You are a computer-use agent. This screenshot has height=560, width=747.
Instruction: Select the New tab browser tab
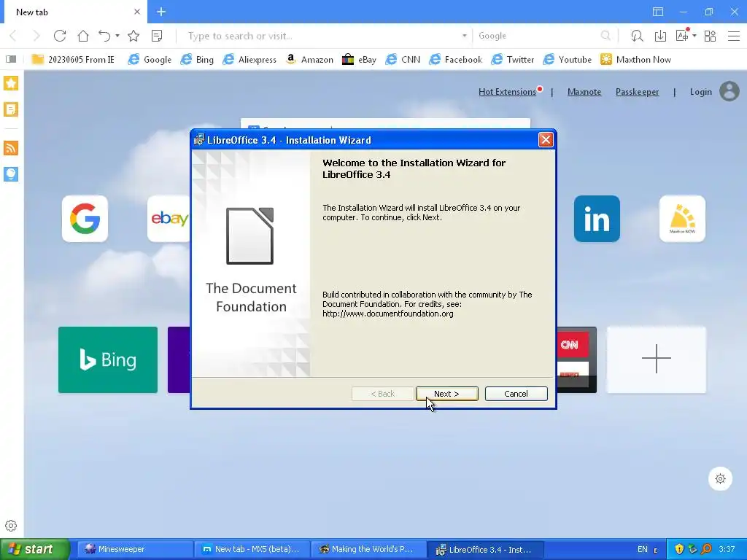point(76,12)
